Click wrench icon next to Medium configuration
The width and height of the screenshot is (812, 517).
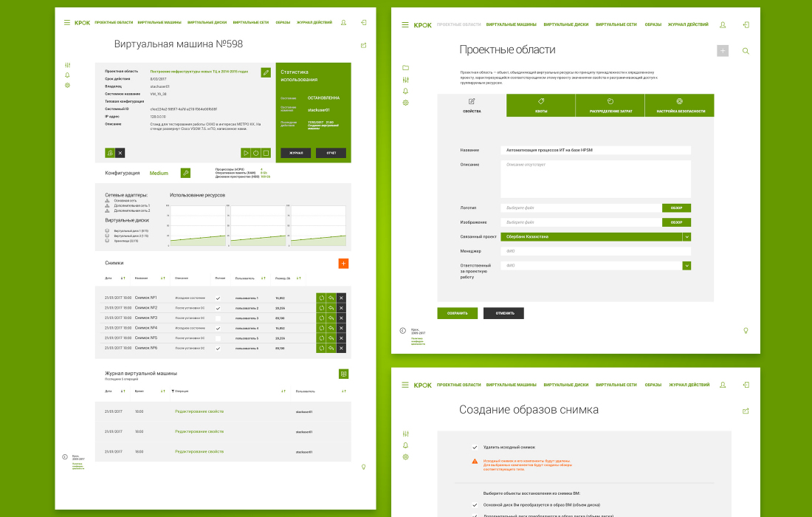[185, 173]
